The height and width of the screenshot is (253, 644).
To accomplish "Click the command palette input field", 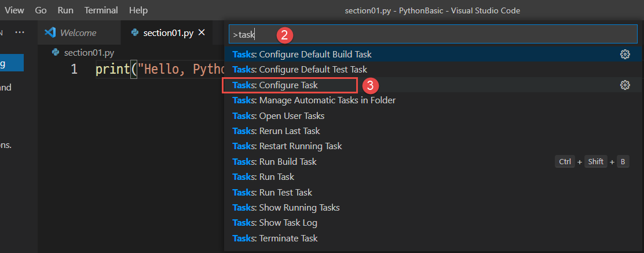I will (433, 34).
